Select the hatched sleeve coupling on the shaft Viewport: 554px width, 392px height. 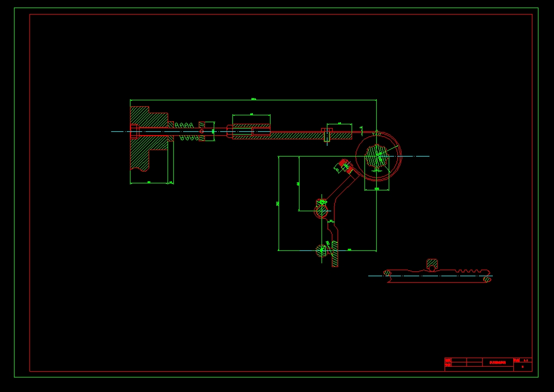(251, 131)
